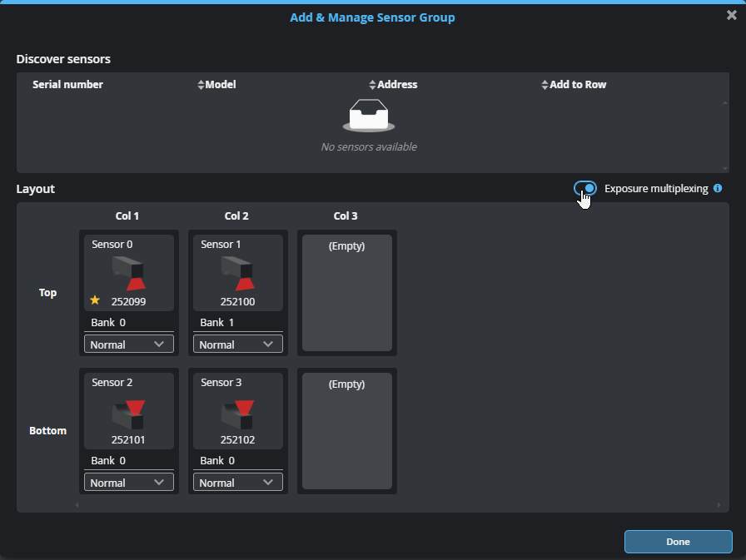The image size is (746, 560).
Task: Click the Bank value field of Sensor 1
Action: click(231, 323)
